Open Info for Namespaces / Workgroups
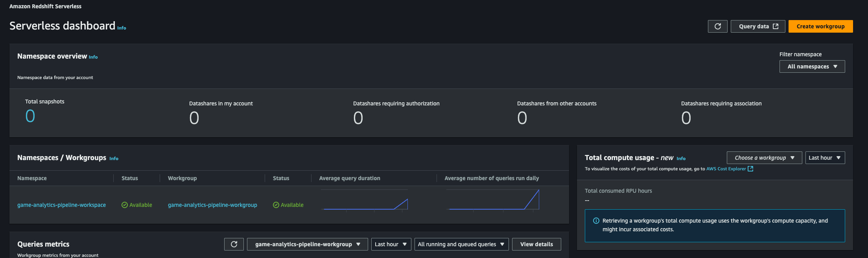 (114, 158)
